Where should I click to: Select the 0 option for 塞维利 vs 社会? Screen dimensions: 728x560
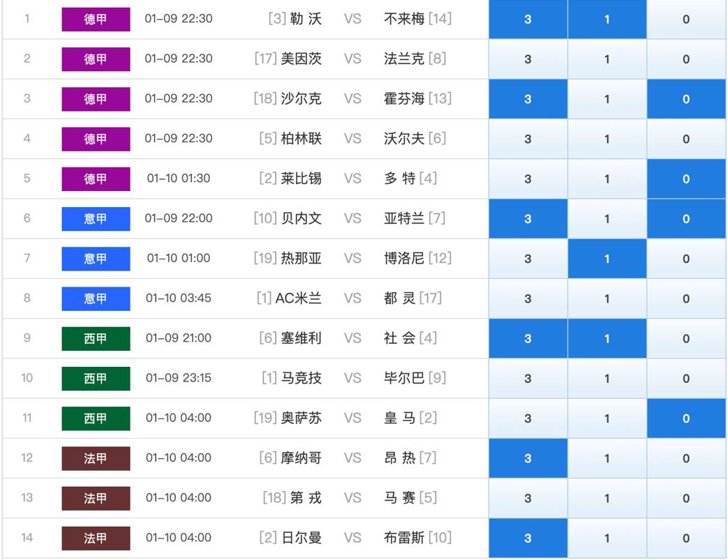686,338
